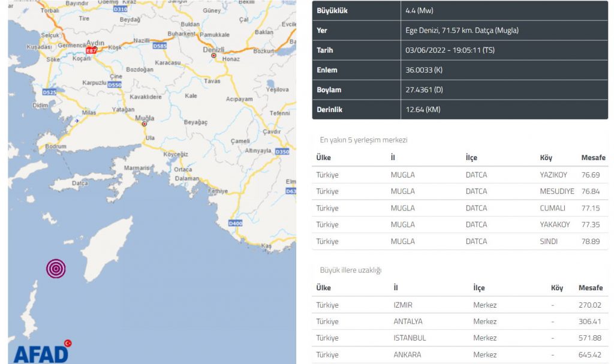
Task: Click the Tarih value 03/06/2022 - 19:05:11
Action: coord(443,50)
